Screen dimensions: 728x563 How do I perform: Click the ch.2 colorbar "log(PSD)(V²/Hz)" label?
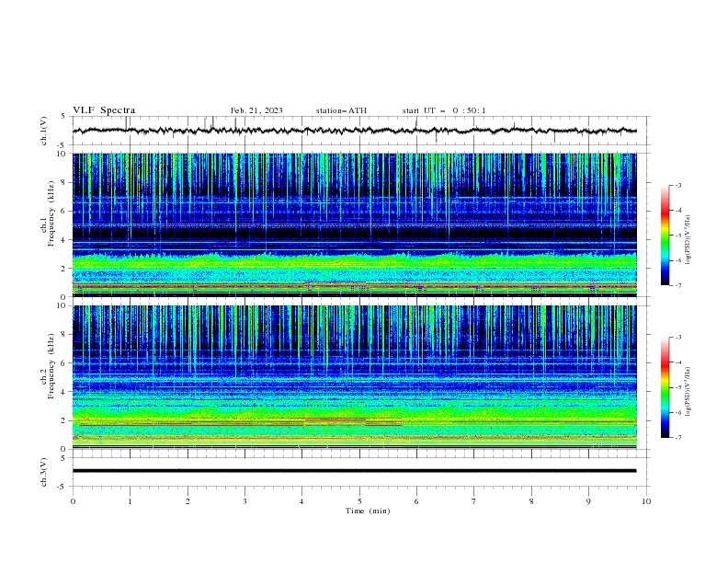pos(689,392)
